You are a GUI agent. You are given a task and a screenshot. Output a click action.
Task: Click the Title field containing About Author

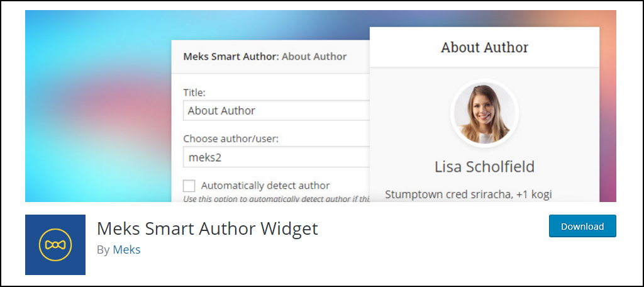(x=277, y=110)
